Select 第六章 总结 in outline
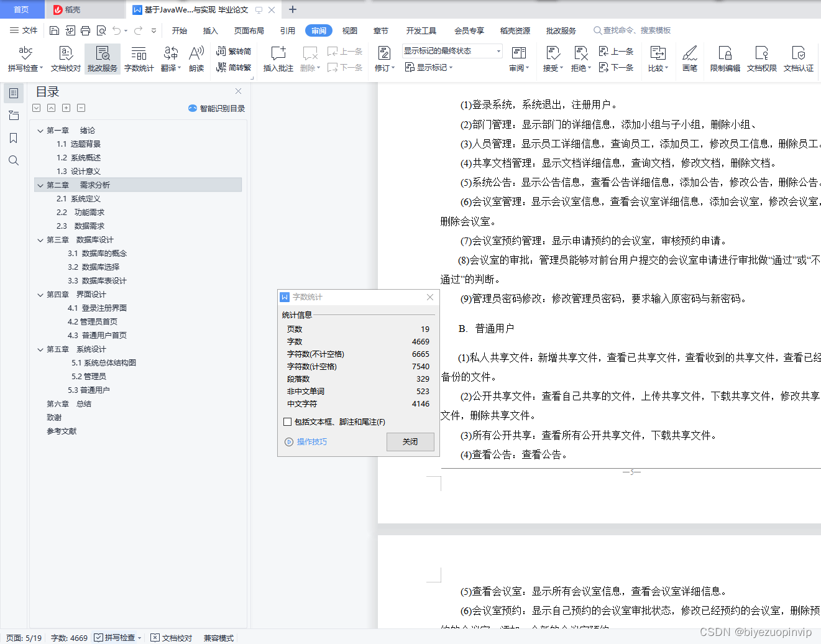 pyautogui.click(x=69, y=404)
